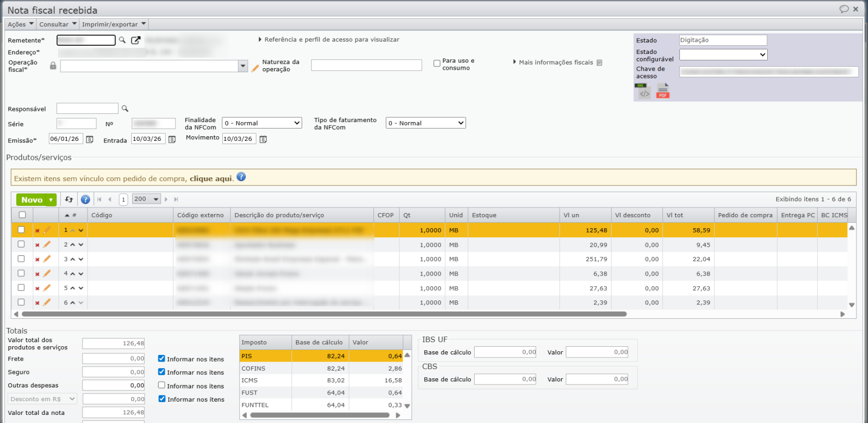
Task: Click the 'clique aqui' link
Action: (211, 178)
